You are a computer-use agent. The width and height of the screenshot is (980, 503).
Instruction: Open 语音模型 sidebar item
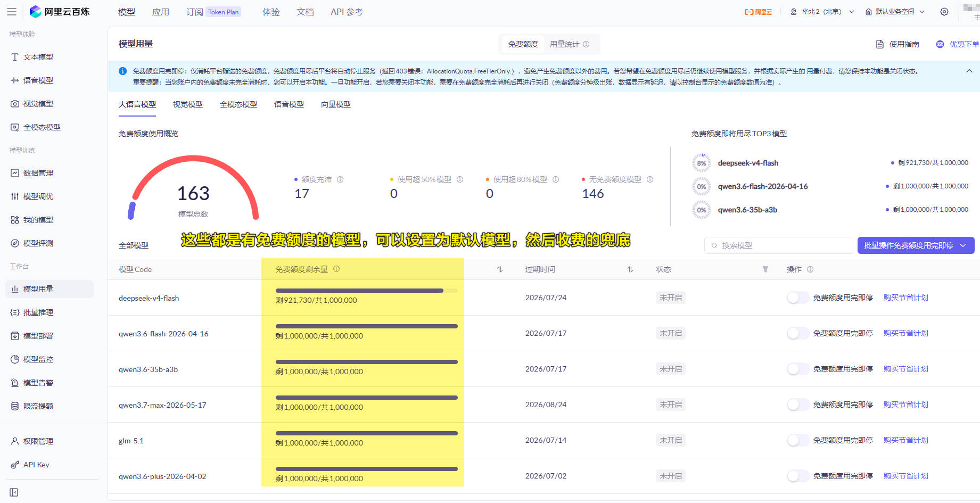pos(38,80)
